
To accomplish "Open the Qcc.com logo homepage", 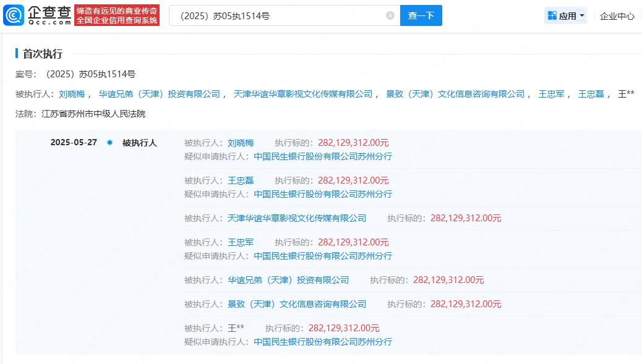I will click(x=37, y=15).
